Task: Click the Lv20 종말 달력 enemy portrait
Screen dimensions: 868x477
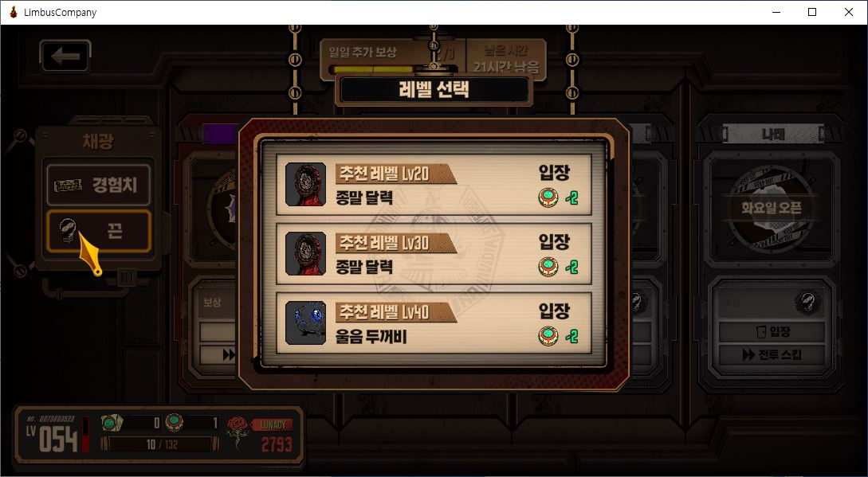Action: pyautogui.click(x=305, y=184)
